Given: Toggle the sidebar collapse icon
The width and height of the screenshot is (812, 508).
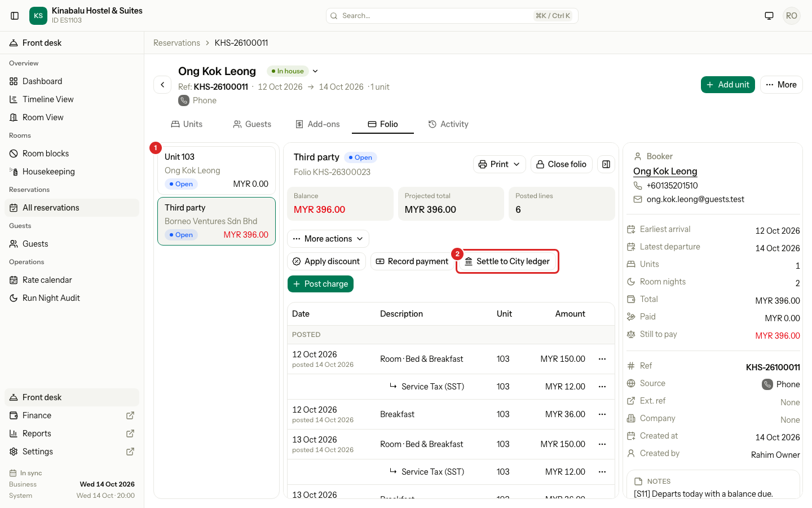Looking at the screenshot, I should coord(15,16).
